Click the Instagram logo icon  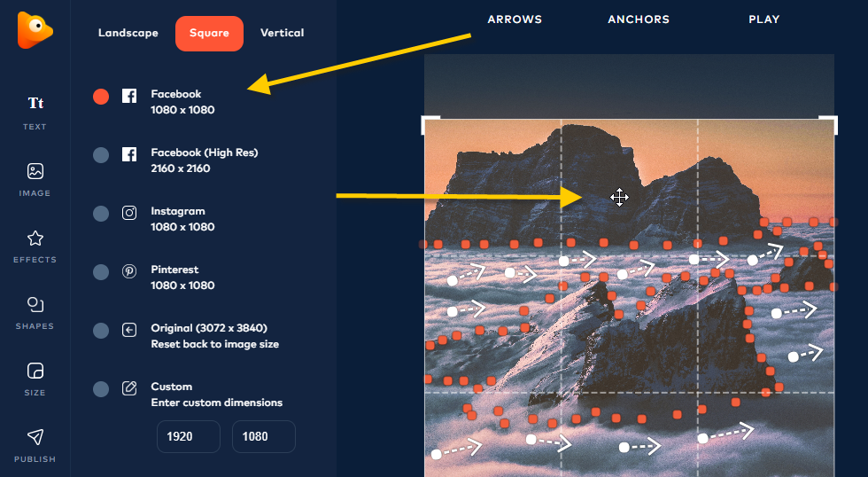[x=129, y=213]
